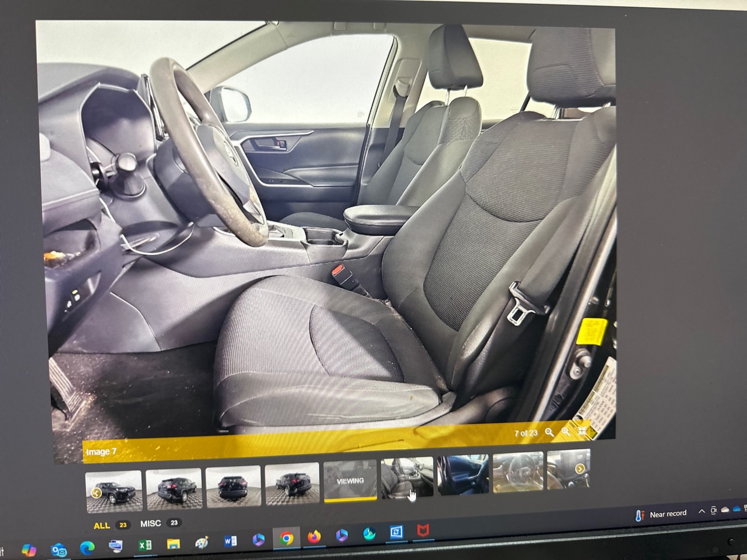
Task: Launch Firefox from the taskbar
Action: [x=314, y=537]
